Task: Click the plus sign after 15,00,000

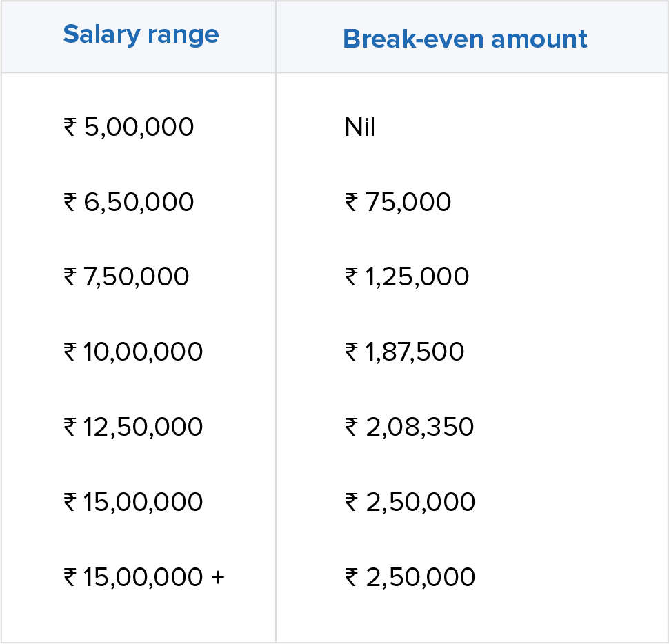Action: point(218,577)
